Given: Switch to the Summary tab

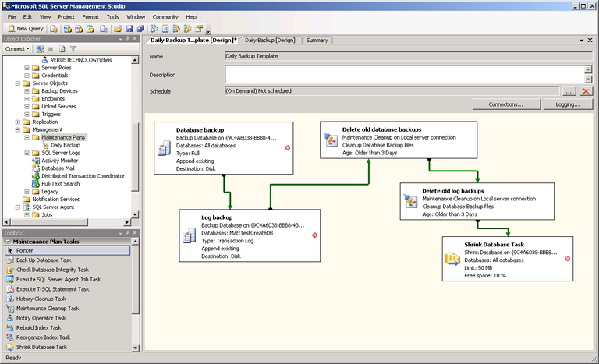Looking at the screenshot, I should pos(317,41).
